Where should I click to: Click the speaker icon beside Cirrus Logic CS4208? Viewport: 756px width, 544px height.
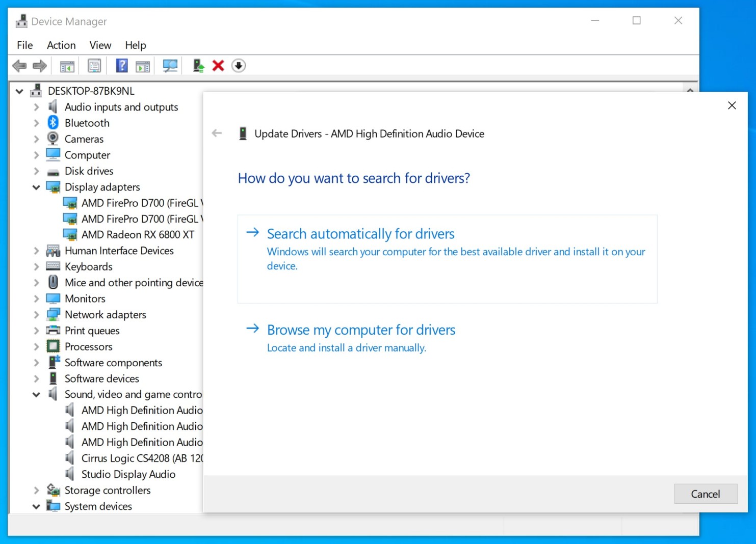pos(70,458)
